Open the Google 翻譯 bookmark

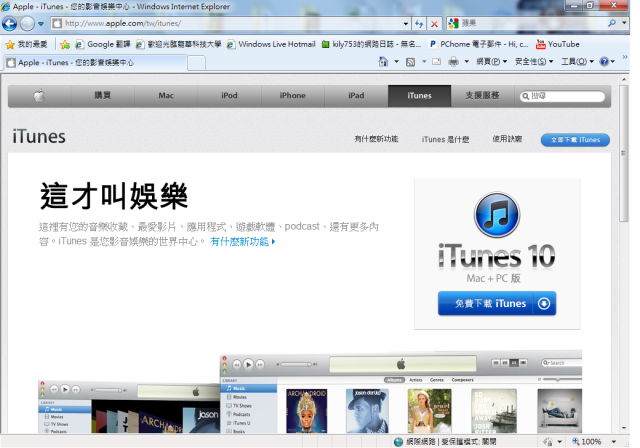tap(103, 44)
